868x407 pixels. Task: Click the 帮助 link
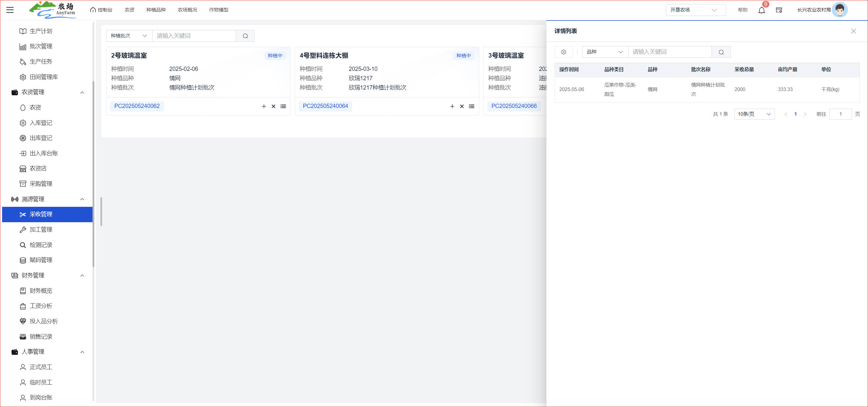click(742, 10)
